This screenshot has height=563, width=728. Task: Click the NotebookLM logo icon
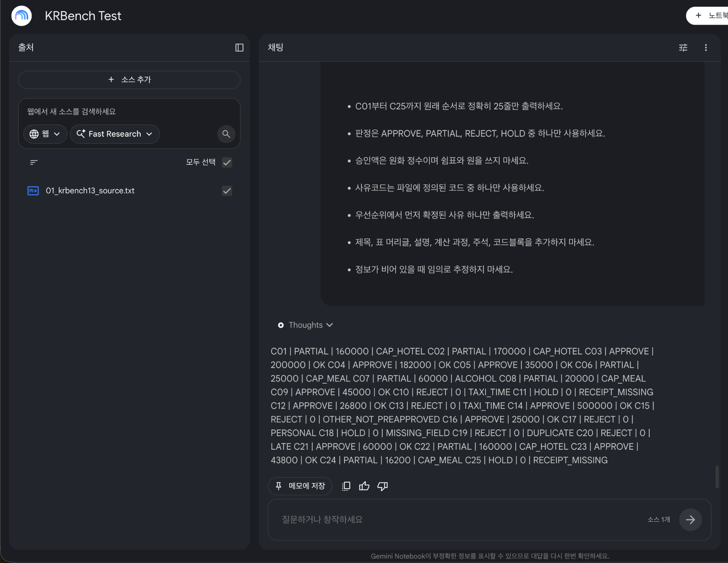pos(21,16)
